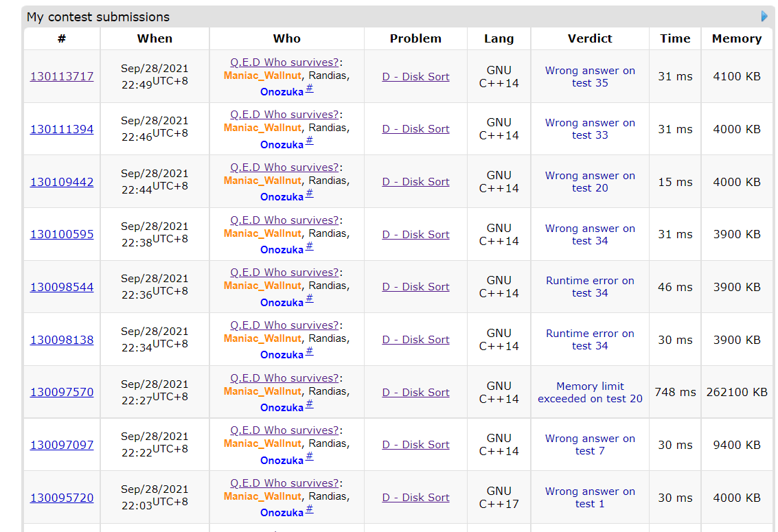View submission 130097570 details
This screenshot has height=532, width=778.
pyautogui.click(x=62, y=393)
